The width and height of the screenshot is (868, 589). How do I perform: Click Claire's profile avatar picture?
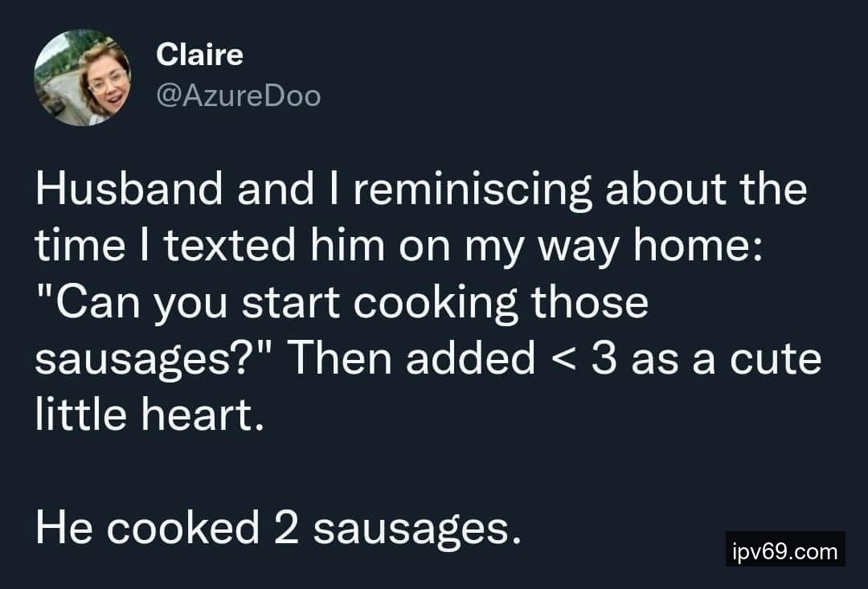pyautogui.click(x=82, y=78)
